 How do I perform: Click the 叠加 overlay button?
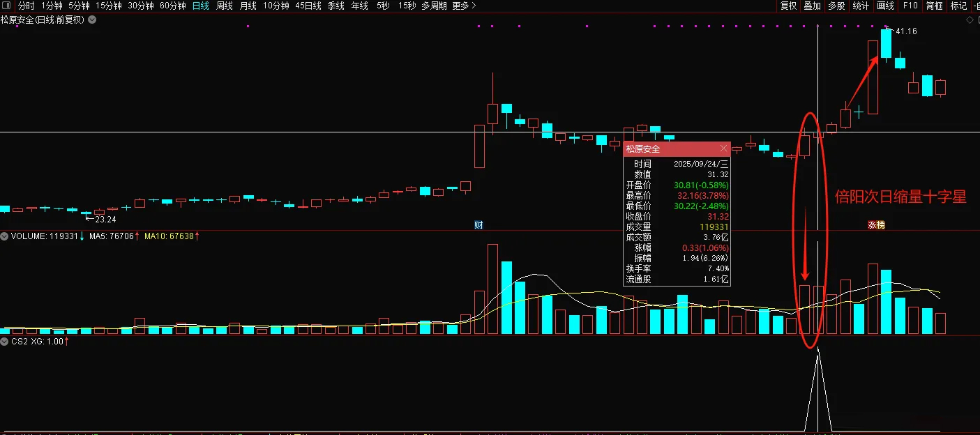813,6
